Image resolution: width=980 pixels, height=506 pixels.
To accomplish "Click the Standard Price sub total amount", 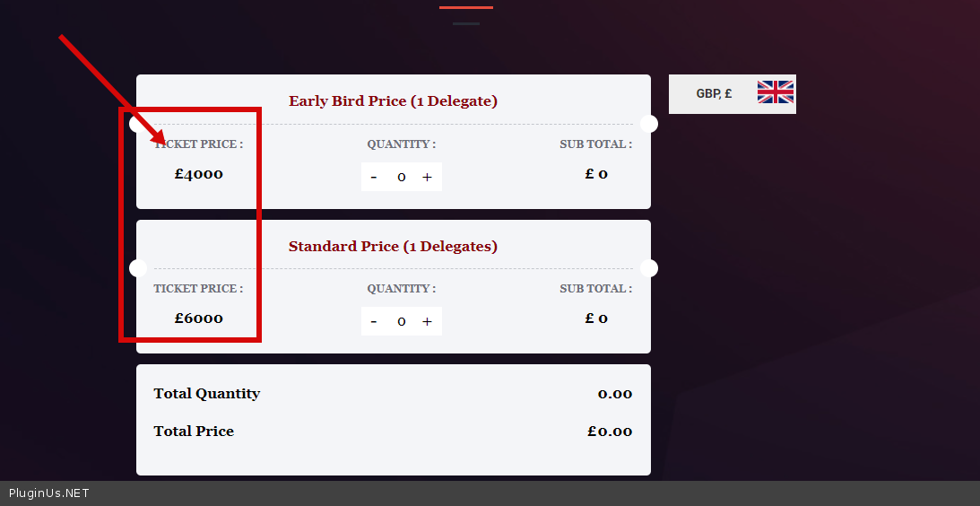I will tap(596, 318).
